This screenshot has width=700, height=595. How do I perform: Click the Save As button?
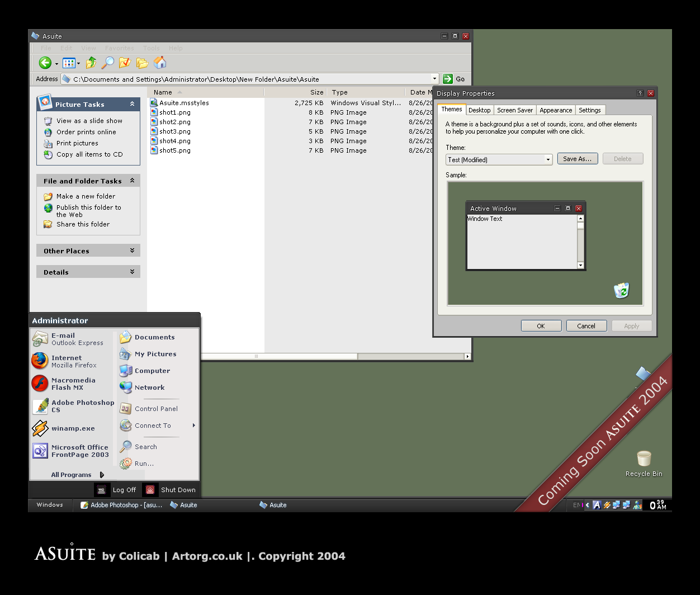pyautogui.click(x=578, y=158)
